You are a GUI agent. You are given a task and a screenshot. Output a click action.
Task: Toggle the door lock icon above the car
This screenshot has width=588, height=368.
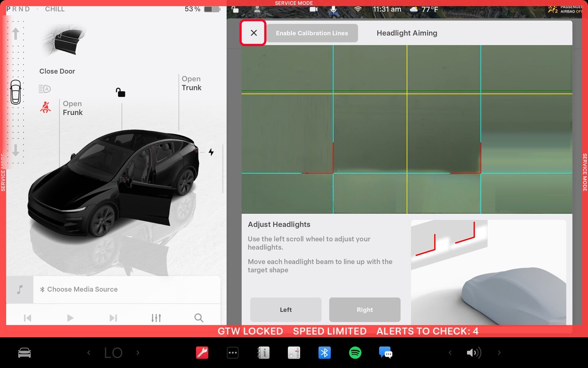120,92
